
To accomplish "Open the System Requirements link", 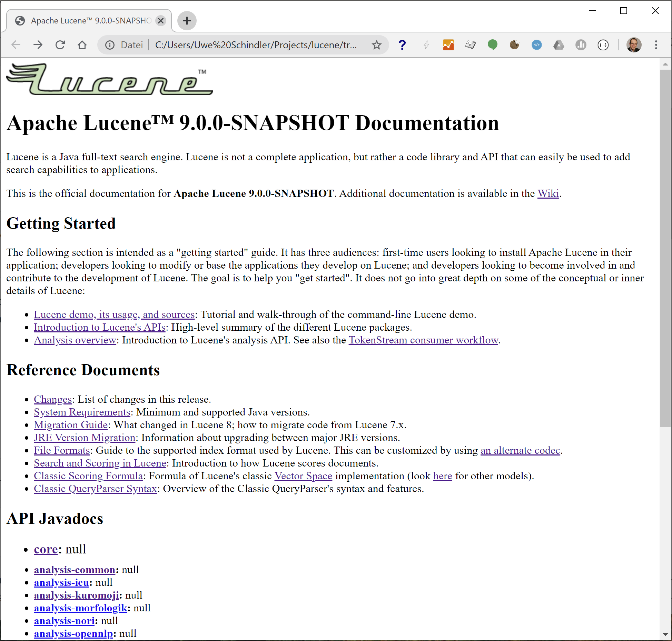I will [82, 412].
